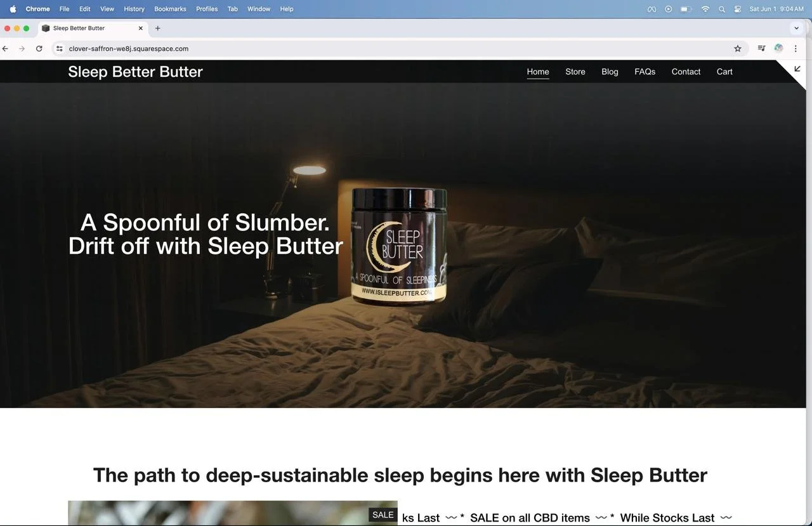Image resolution: width=812 pixels, height=526 pixels.
Task: Go to the Home page link
Action: (538, 72)
